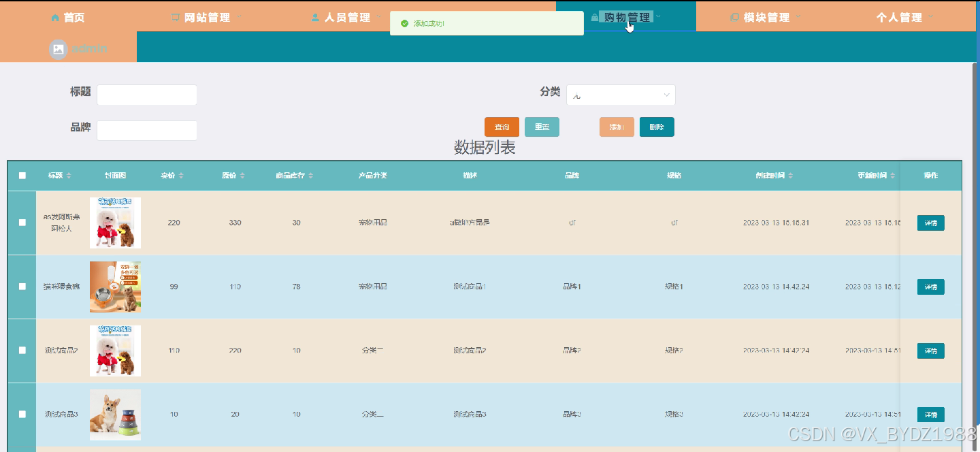This screenshot has height=452, width=980.
Task: Open 详情 for the 猫粮喂食碗 row
Action: [x=931, y=287]
